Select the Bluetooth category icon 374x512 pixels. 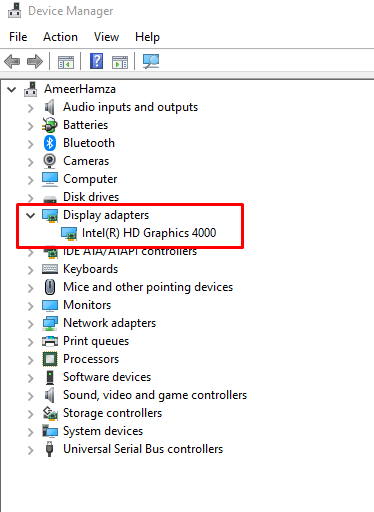click(x=50, y=143)
